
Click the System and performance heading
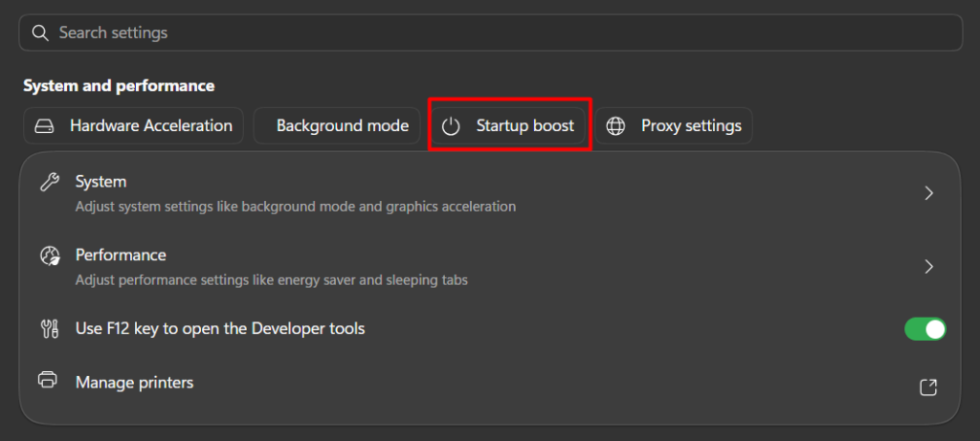119,86
